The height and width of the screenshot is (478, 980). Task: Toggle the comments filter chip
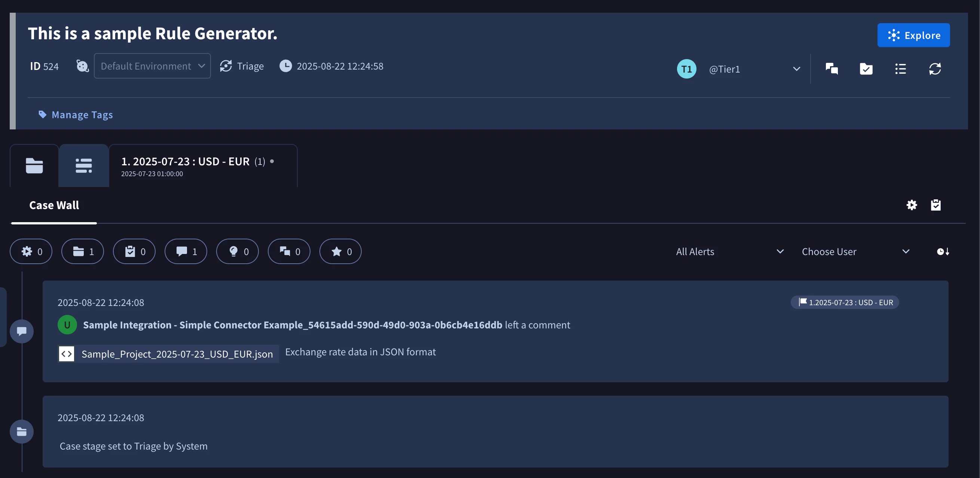coord(186,251)
